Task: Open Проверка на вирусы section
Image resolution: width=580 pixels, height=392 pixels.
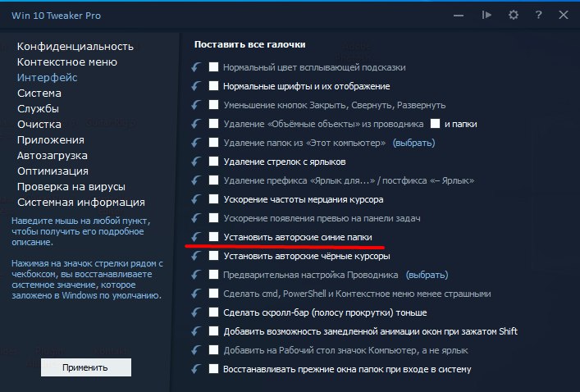Action: [x=71, y=187]
